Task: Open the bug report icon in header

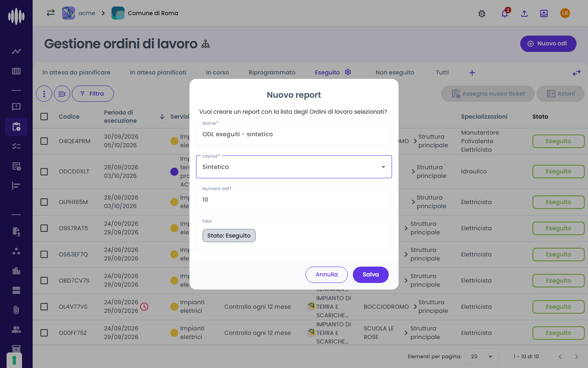Action: [482, 13]
